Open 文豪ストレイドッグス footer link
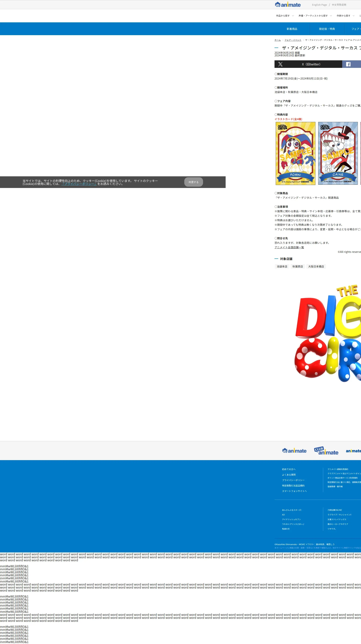 coord(337,520)
